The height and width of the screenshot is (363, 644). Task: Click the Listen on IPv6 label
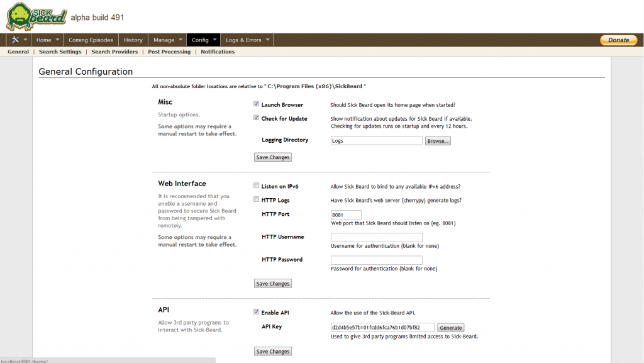(280, 186)
